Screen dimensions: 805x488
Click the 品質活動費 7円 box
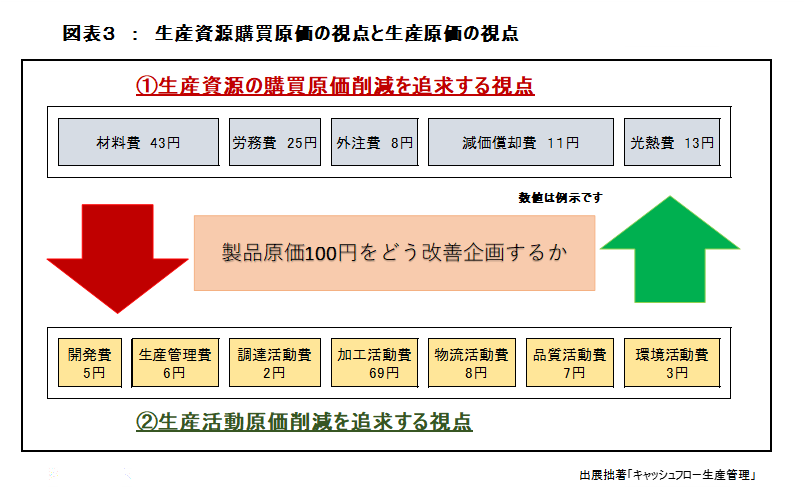point(570,362)
